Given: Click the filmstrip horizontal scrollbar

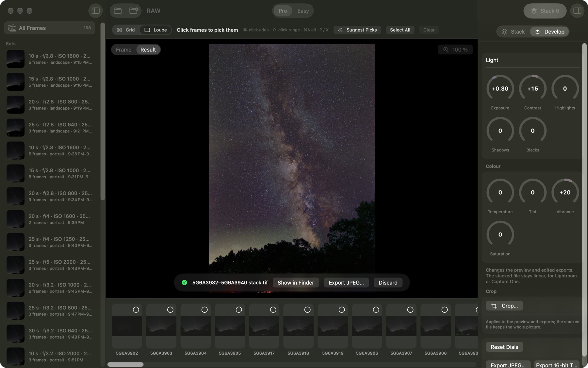Looking at the screenshot, I should click(x=125, y=364).
